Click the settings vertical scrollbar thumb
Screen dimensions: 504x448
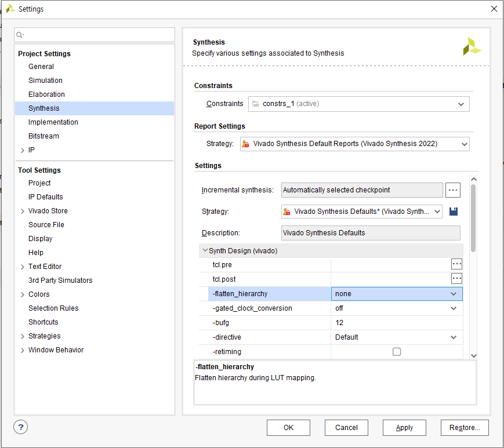coord(473,218)
